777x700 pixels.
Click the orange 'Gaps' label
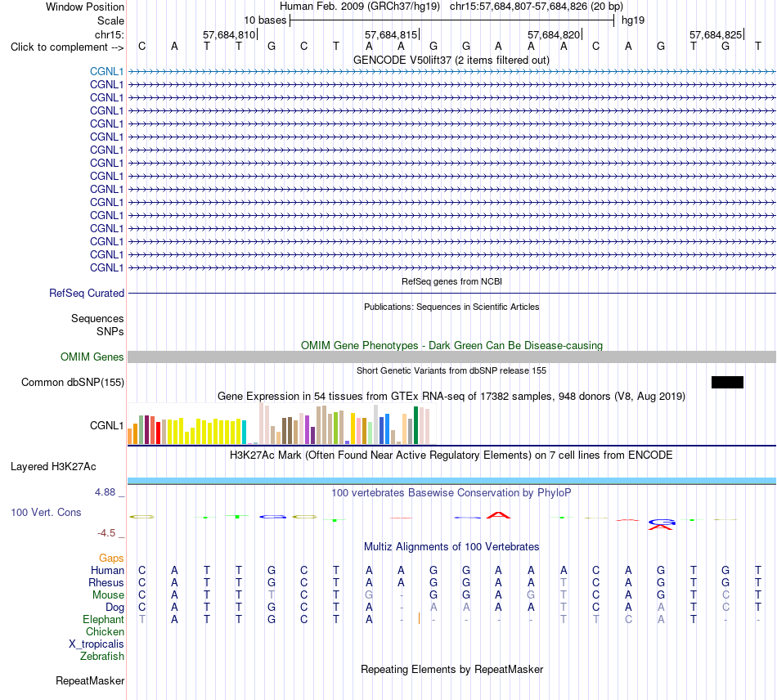pyautogui.click(x=111, y=559)
